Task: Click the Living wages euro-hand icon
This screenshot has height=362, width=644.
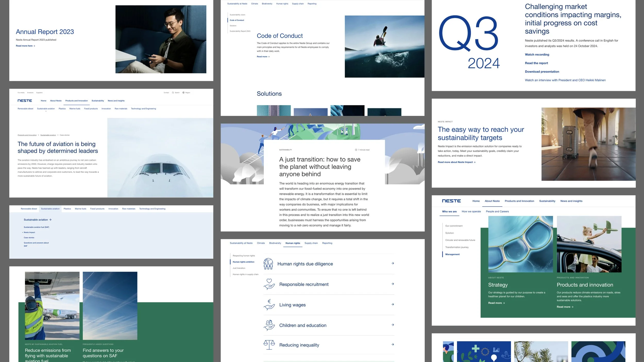Action: click(x=269, y=305)
